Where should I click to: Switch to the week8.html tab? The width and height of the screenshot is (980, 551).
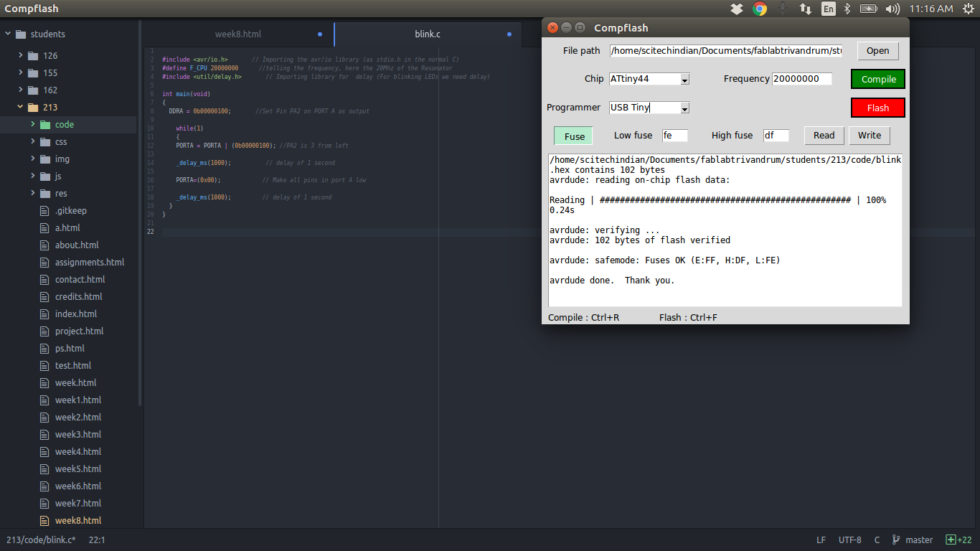(238, 34)
